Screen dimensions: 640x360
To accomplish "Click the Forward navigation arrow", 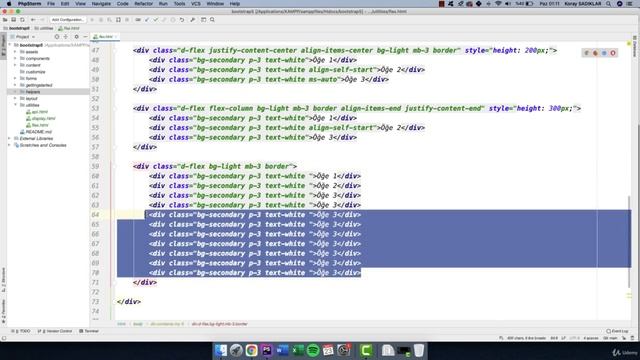I will pos(42,20).
